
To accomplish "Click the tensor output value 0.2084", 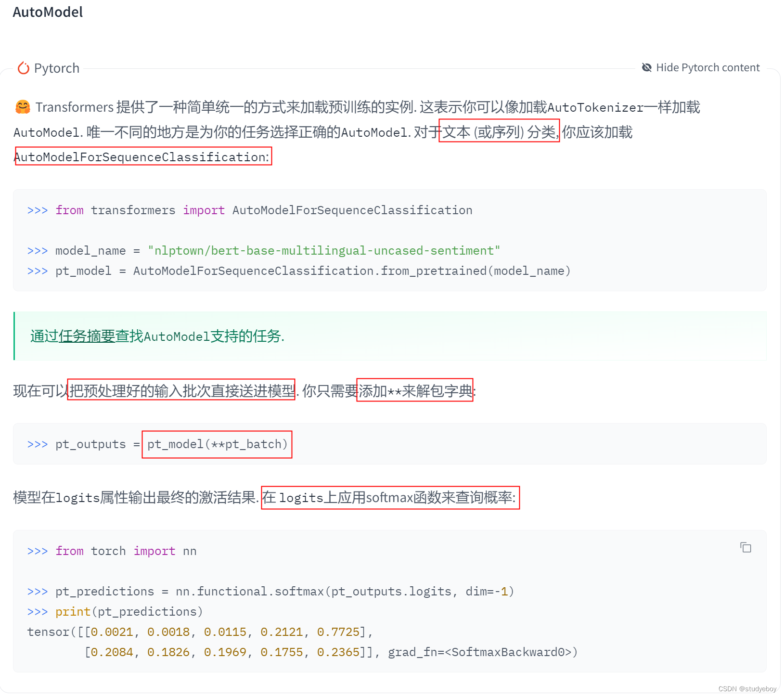I will (x=112, y=652).
